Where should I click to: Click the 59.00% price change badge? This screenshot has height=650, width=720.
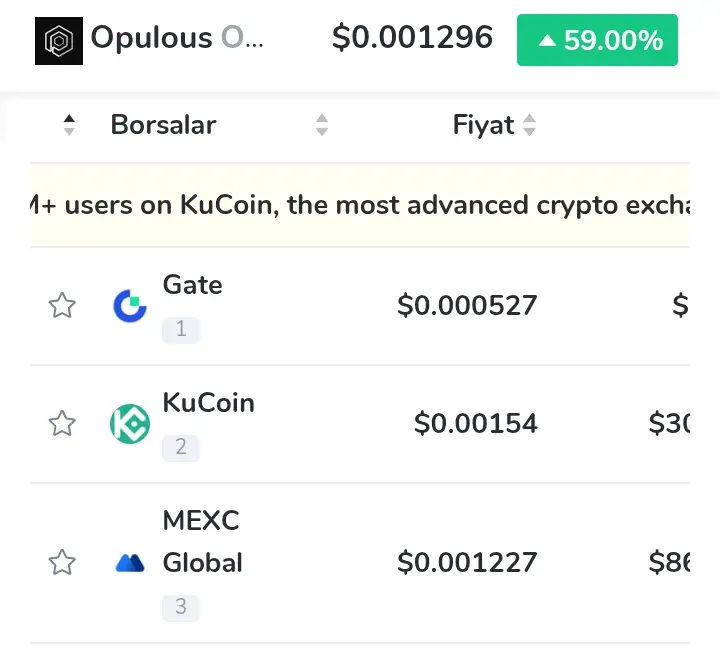(x=597, y=41)
